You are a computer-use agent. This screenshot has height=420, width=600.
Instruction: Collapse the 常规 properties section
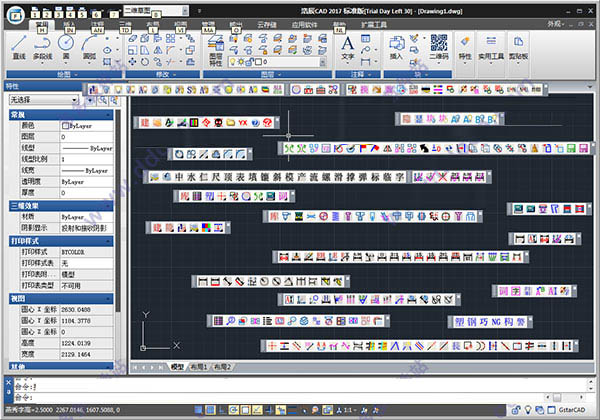pos(109,115)
